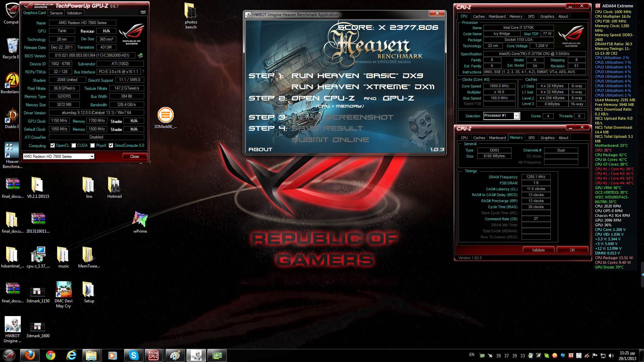Click the volume icon in the system tray

pos(611,356)
